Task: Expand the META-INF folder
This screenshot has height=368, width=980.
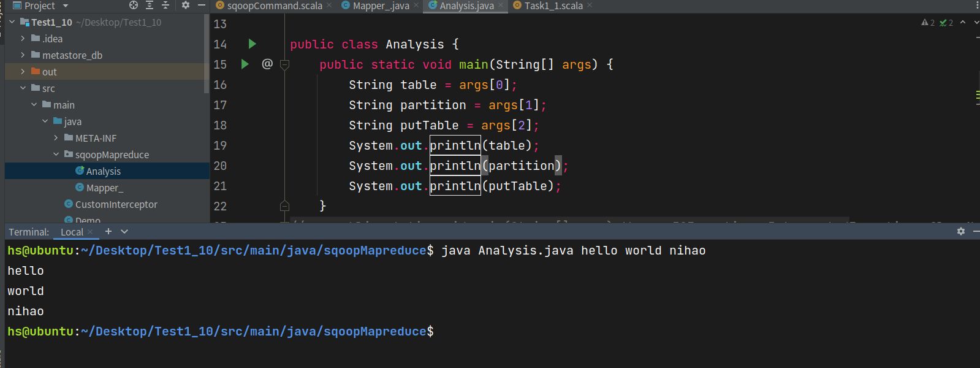Action: [x=56, y=137]
